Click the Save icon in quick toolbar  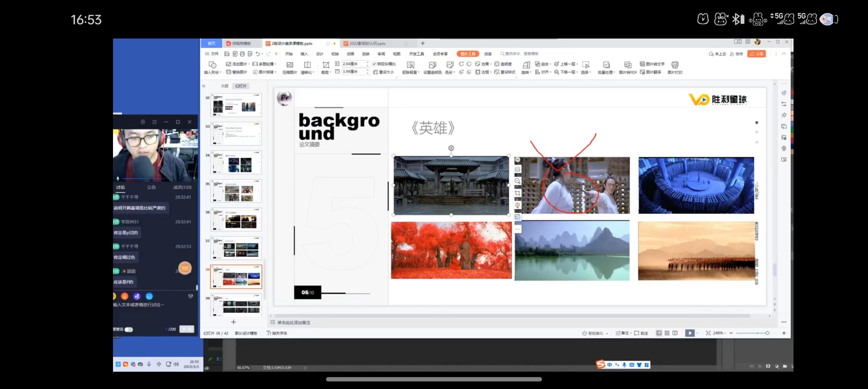(227, 54)
